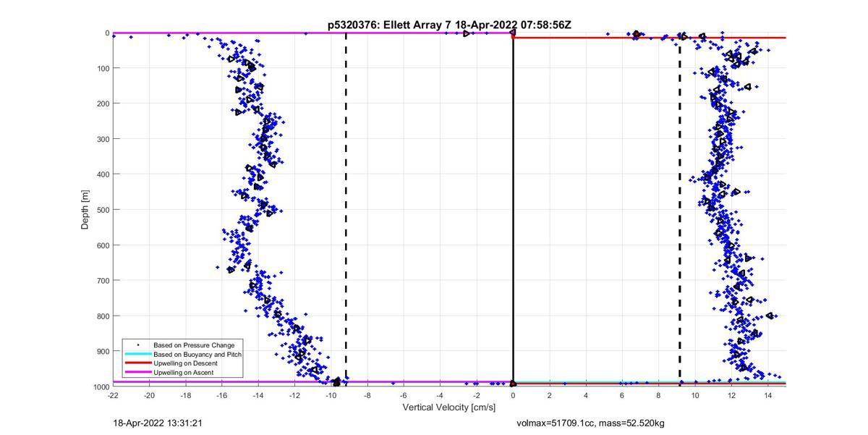Click x-axis tick label '0'

tap(513, 395)
